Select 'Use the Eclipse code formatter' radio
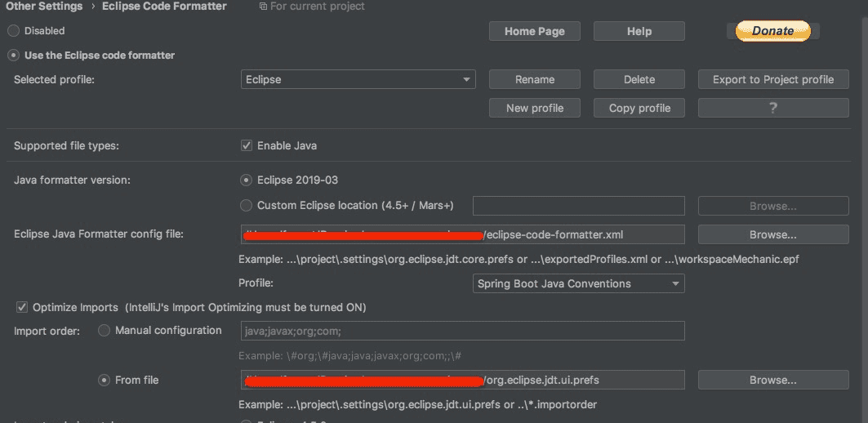 coord(13,56)
